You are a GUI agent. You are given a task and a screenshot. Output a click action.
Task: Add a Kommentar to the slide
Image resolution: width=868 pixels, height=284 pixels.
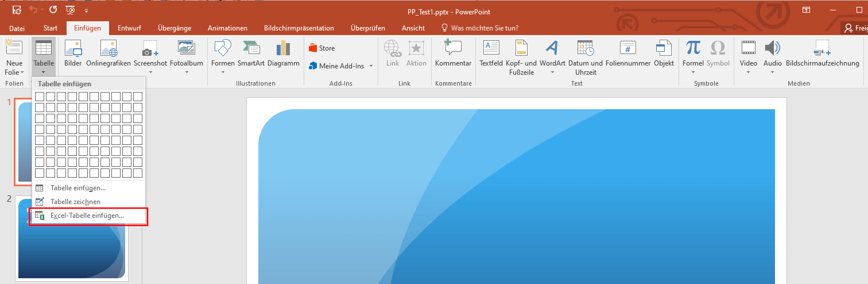(453, 53)
